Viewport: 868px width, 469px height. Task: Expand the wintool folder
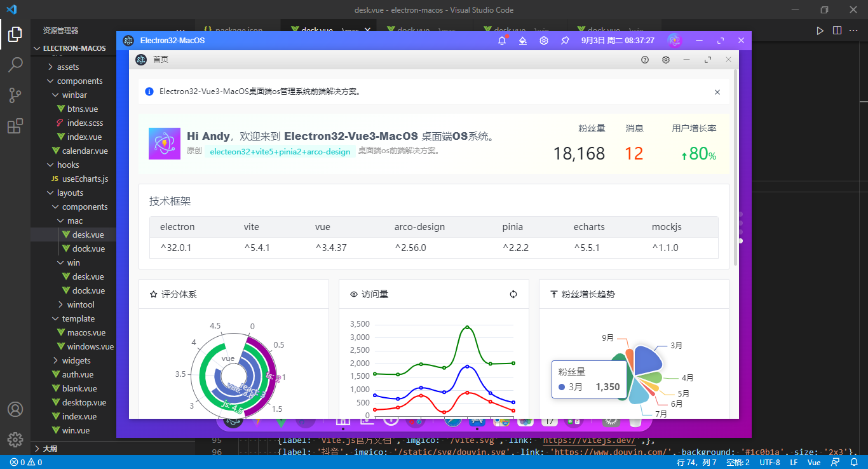tap(81, 304)
